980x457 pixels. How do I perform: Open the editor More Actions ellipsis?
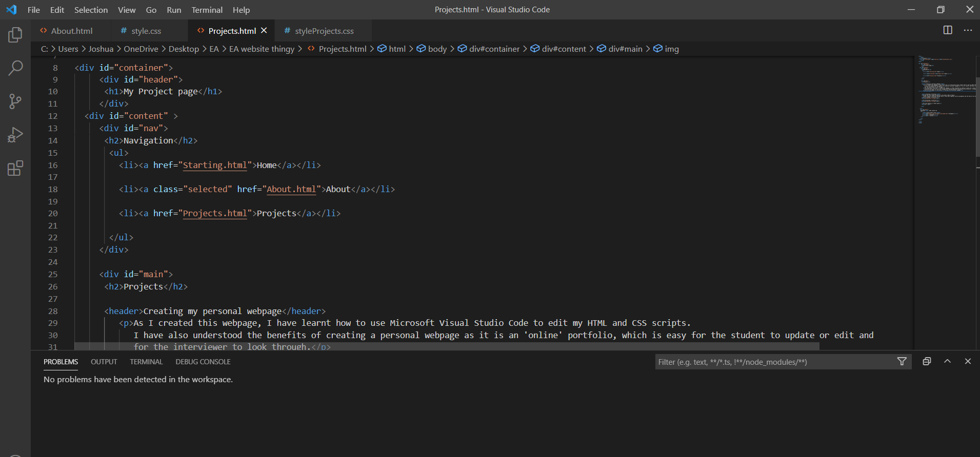click(x=968, y=30)
